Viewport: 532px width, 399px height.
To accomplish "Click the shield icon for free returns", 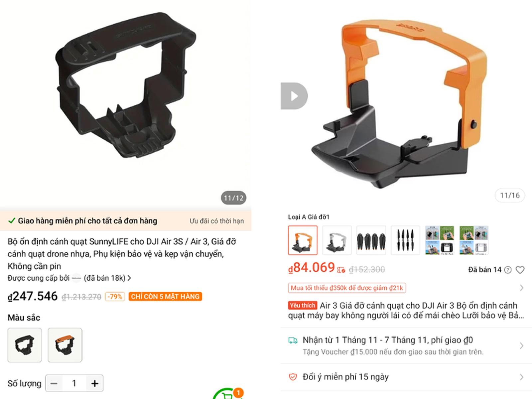I will [x=293, y=377].
